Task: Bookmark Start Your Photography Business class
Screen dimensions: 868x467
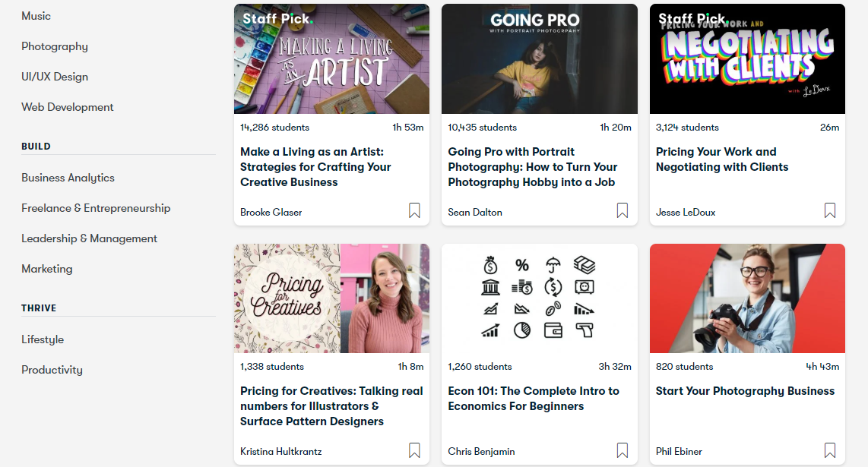Action: [x=830, y=450]
